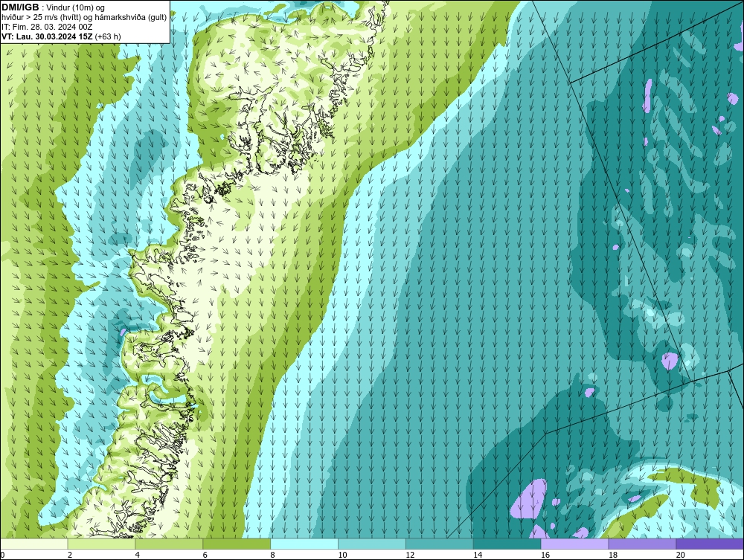Image resolution: width=744 pixels, height=560 pixels.
Task: Click the legend label '6'
Action: pos(205,555)
